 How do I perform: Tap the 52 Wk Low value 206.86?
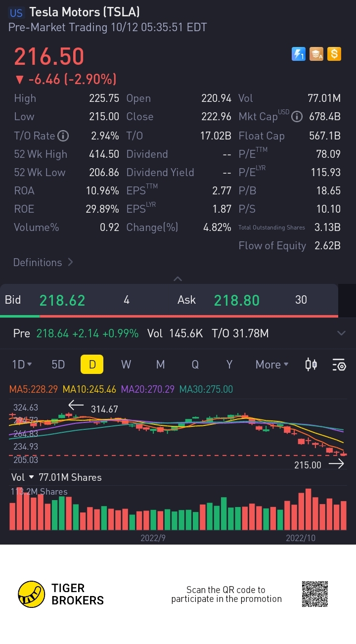click(104, 172)
